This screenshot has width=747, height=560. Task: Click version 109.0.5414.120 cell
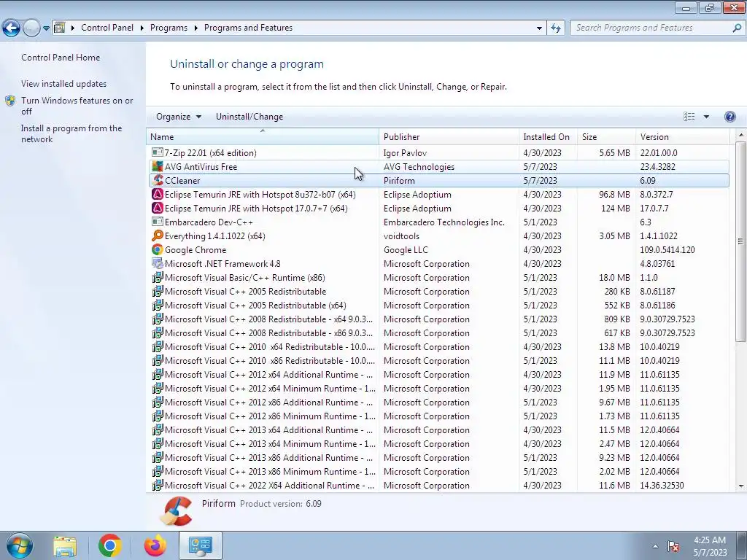(667, 249)
